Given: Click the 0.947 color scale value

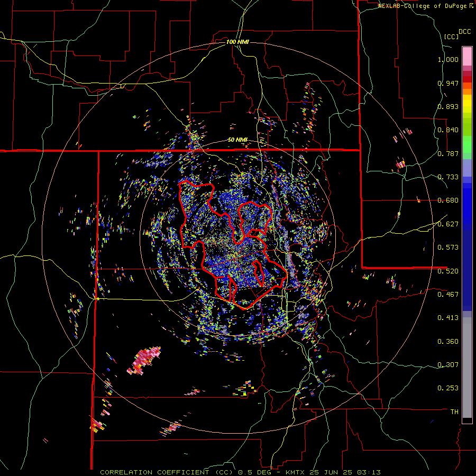Looking at the screenshot, I should (x=448, y=83).
